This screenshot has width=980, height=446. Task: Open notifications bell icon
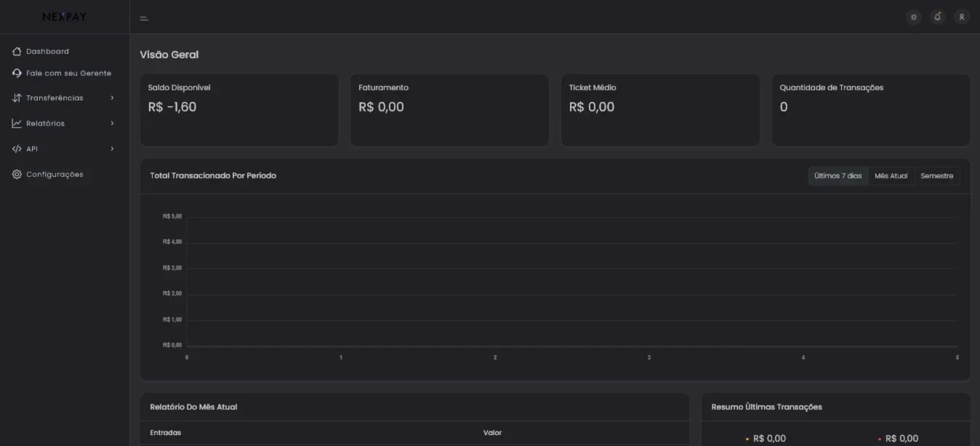click(938, 17)
